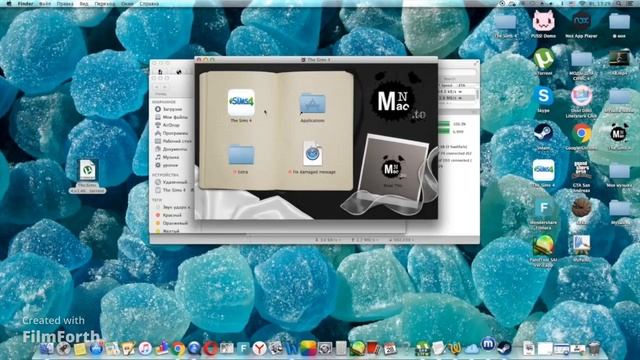
Task: Launch Google Chrome from desktop
Action: click(x=582, y=134)
